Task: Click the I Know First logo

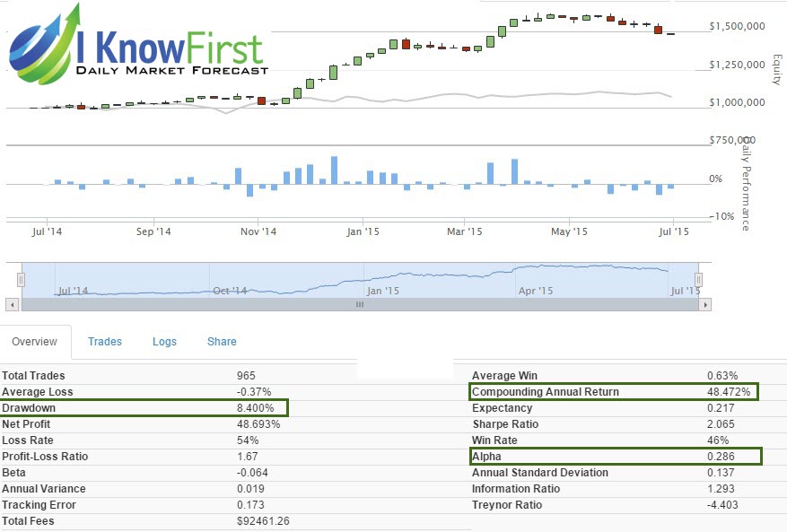Action: click(138, 45)
